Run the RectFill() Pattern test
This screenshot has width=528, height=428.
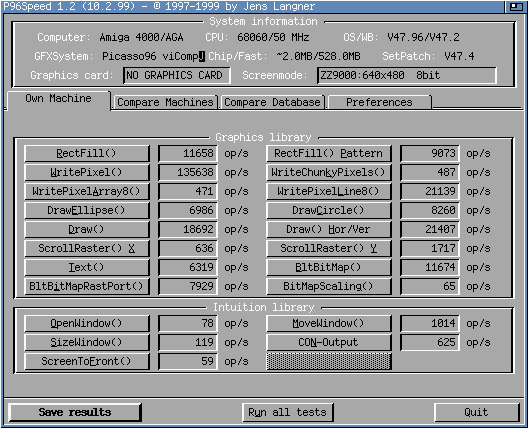[329, 154]
